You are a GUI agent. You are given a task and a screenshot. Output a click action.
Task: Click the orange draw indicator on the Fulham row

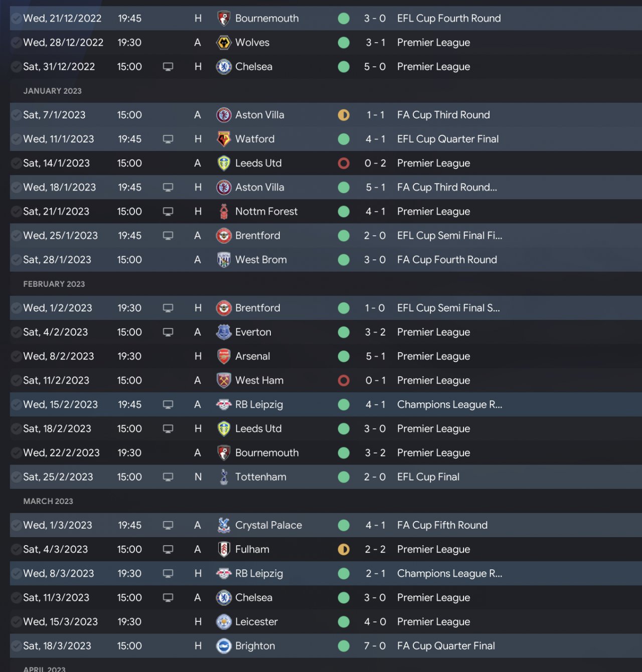click(x=344, y=550)
